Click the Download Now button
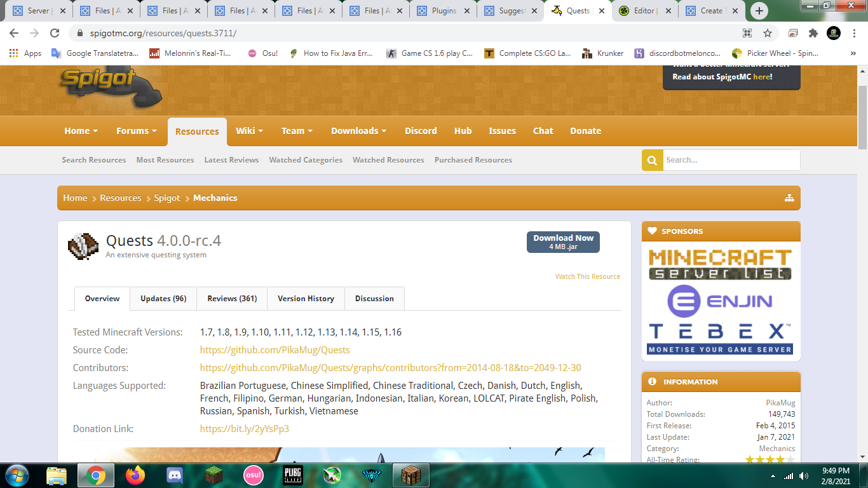The image size is (868, 488). (563, 242)
